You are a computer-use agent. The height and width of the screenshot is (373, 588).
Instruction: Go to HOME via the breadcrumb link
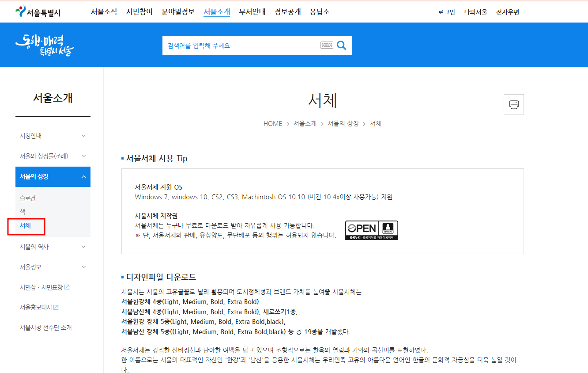tap(272, 124)
